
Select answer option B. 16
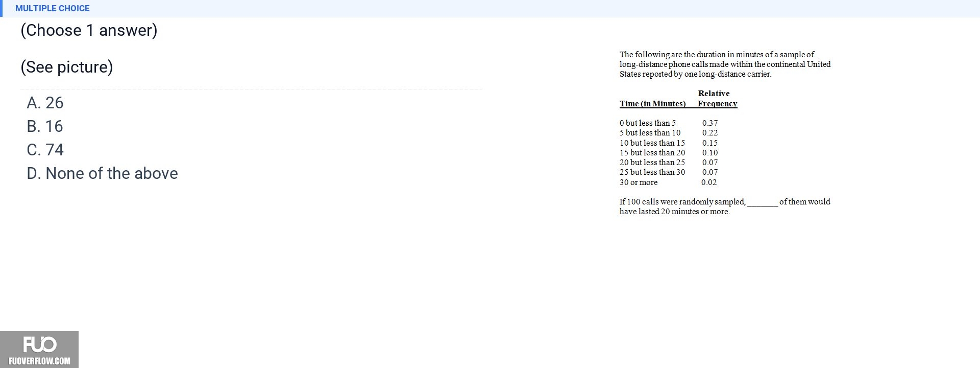45,126
